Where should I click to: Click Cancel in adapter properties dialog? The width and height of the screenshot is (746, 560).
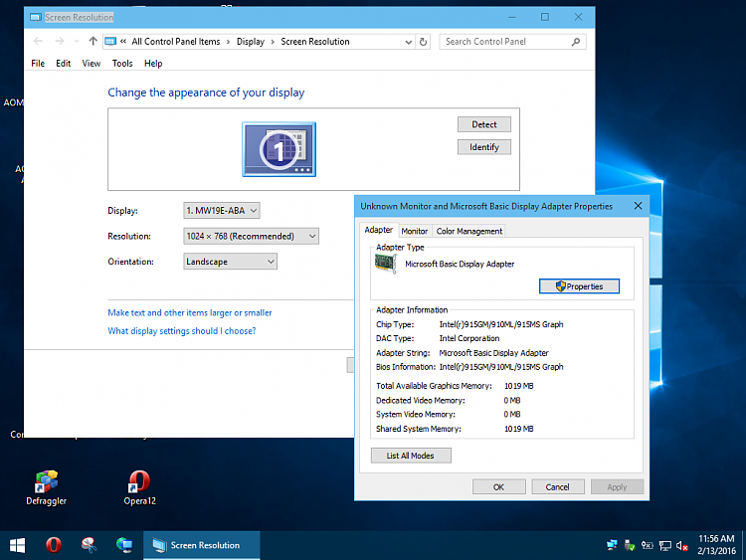558,486
